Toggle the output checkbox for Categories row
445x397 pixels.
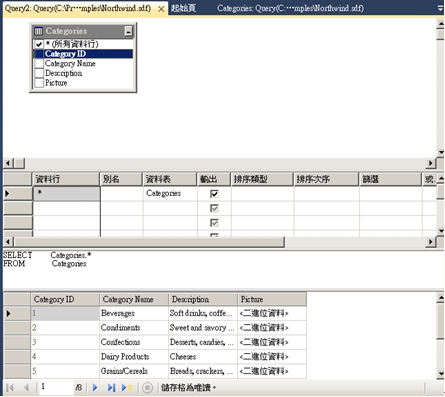(214, 194)
